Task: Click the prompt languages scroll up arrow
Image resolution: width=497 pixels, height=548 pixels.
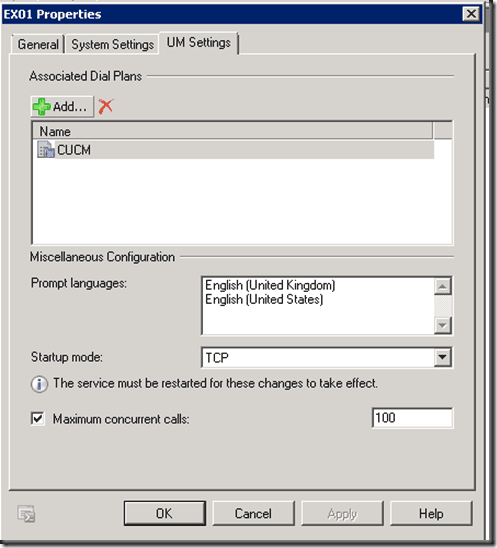Action: 442,287
